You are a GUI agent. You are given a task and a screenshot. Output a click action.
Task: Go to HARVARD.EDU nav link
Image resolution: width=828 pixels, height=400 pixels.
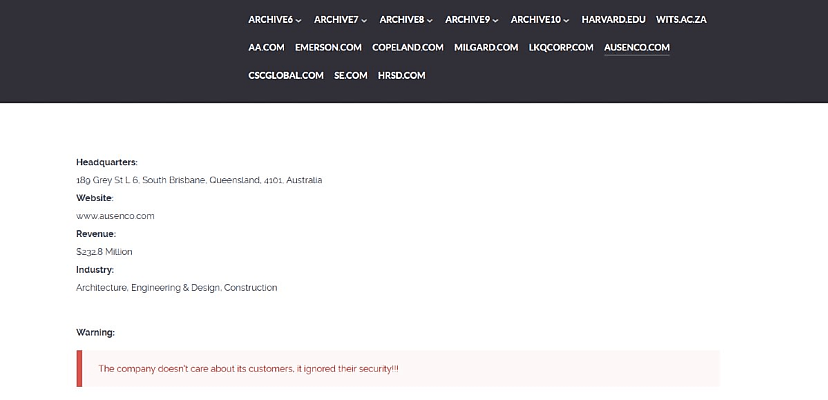613,20
